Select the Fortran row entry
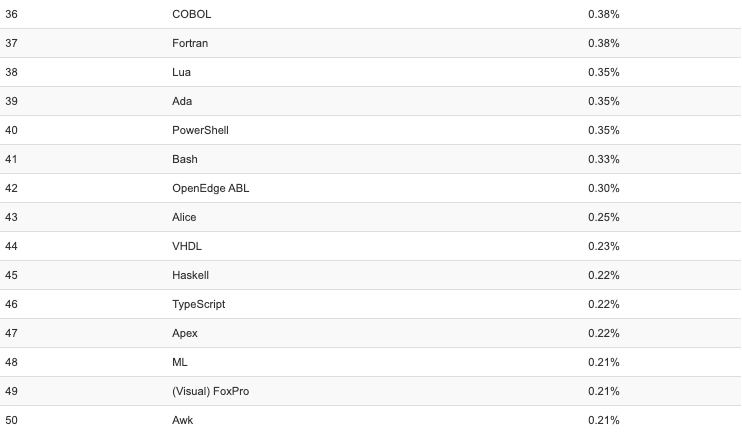Image resolution: width=742 pixels, height=434 pixels. coord(190,44)
